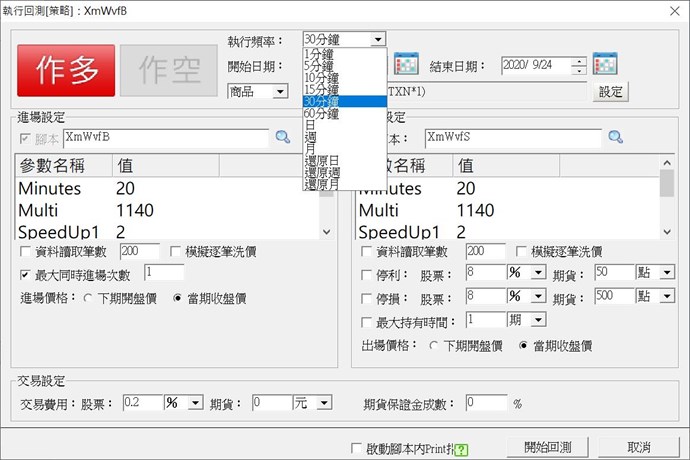Image resolution: width=690 pixels, height=460 pixels.
Task: Click the exit script magnifier search icon
Action: coord(616,136)
